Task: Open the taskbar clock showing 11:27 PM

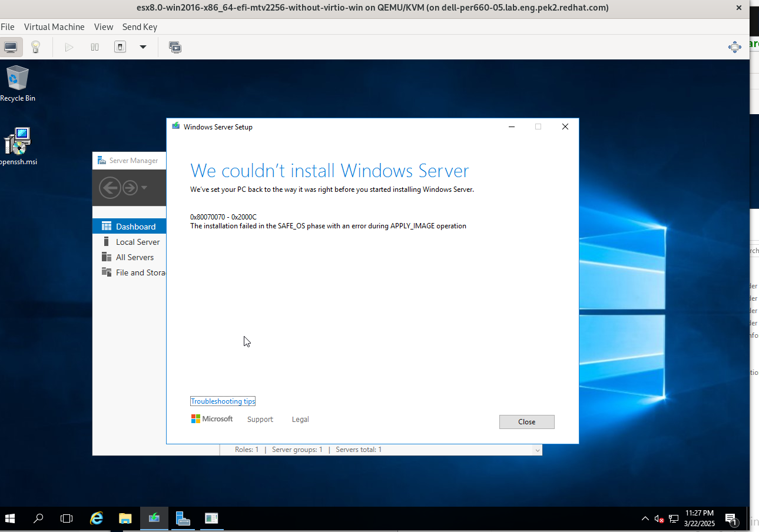Action: click(x=700, y=518)
